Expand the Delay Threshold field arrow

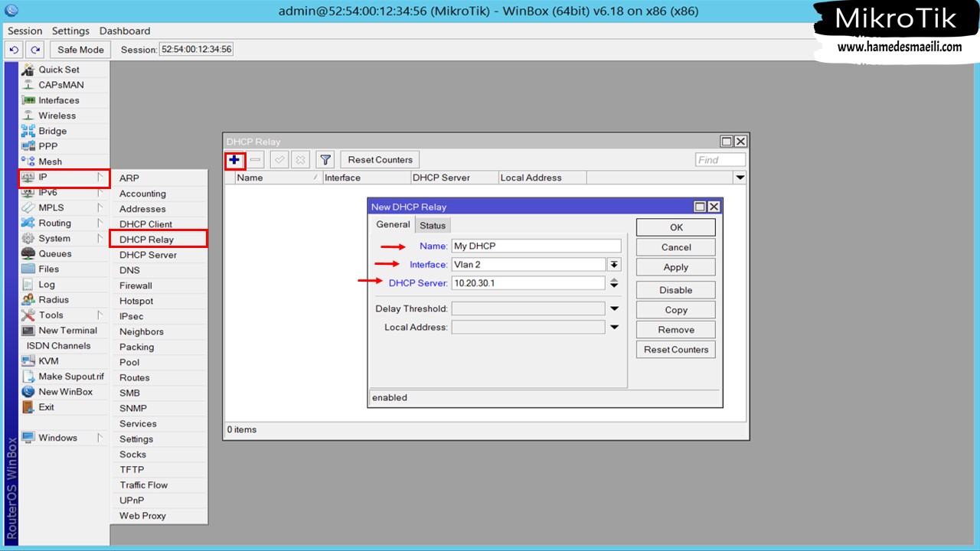click(614, 308)
